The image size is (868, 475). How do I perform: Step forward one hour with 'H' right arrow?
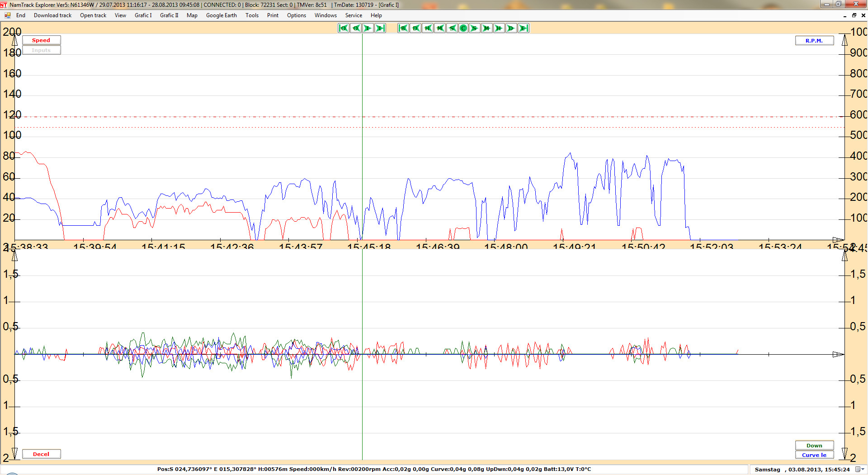(x=499, y=28)
